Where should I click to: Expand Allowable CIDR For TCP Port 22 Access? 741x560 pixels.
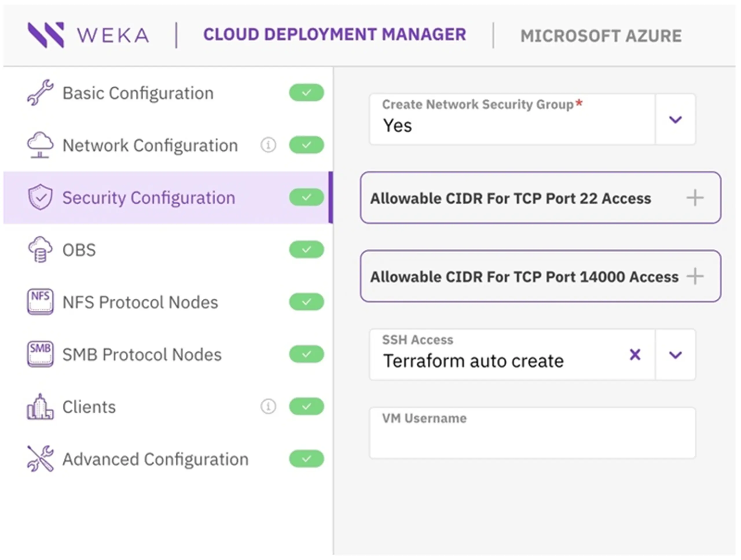tap(541, 198)
